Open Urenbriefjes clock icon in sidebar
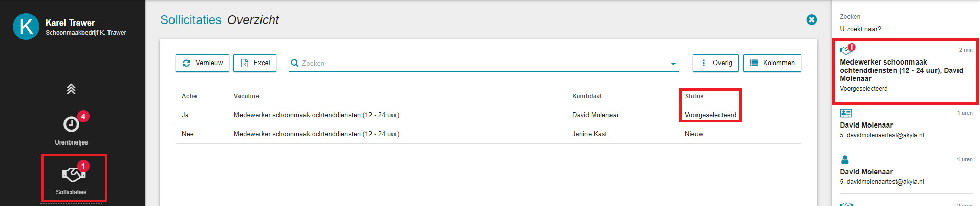Viewport: 980px width, 206px height. 71,124
